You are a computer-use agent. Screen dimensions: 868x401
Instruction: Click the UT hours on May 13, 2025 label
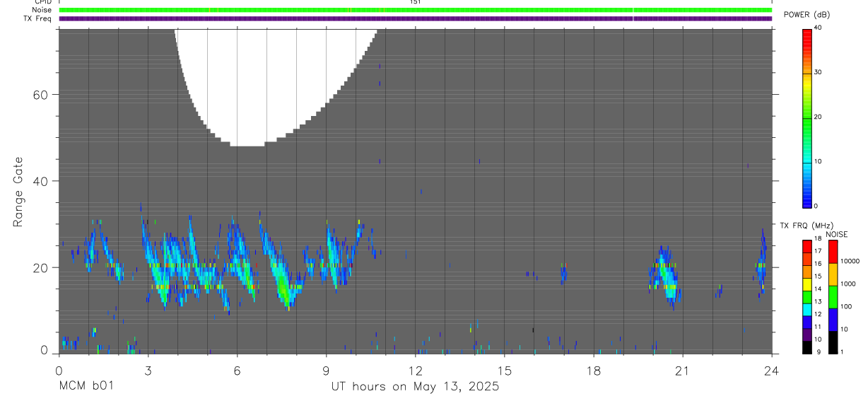(x=415, y=387)
